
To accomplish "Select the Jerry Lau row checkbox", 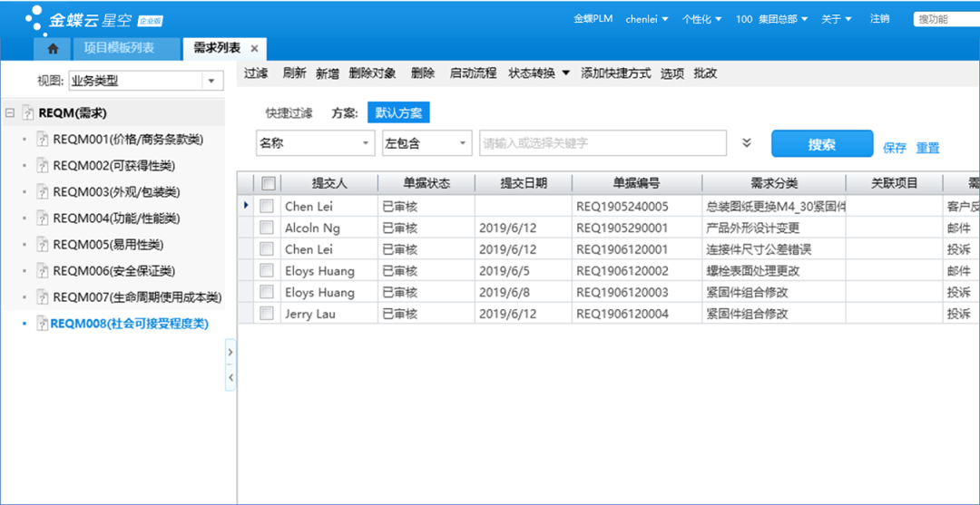I will pos(267,314).
